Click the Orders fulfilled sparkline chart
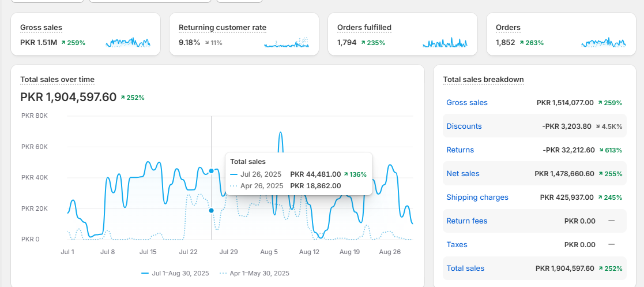Screen dimensions: 644x287 [445, 43]
